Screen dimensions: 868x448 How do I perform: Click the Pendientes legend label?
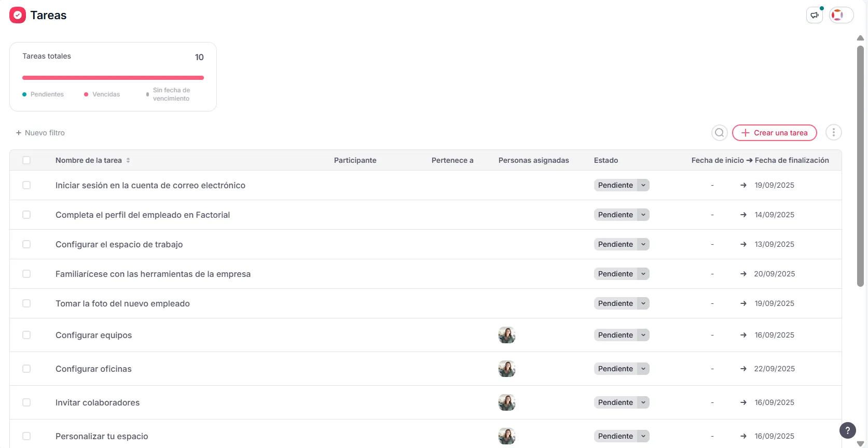(x=47, y=94)
